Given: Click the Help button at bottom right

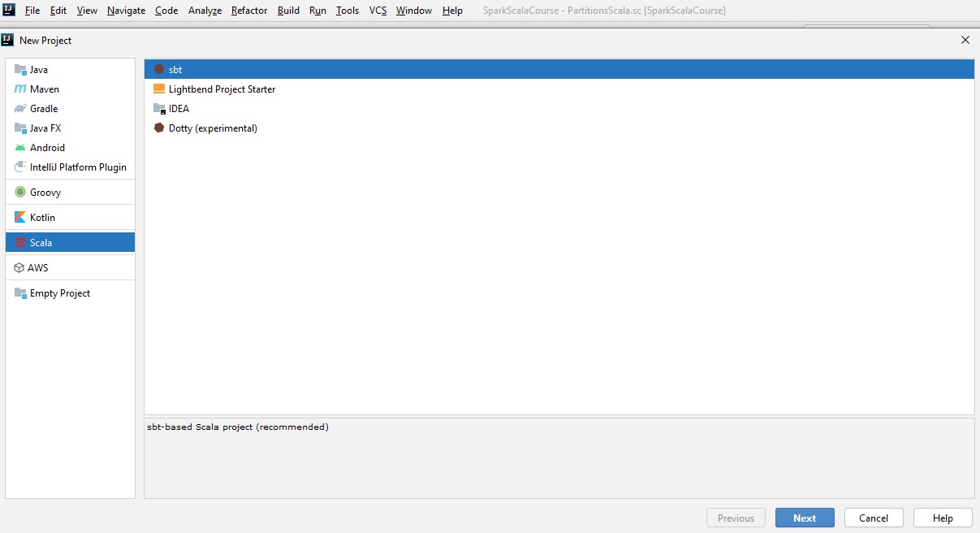Looking at the screenshot, I should tap(943, 518).
